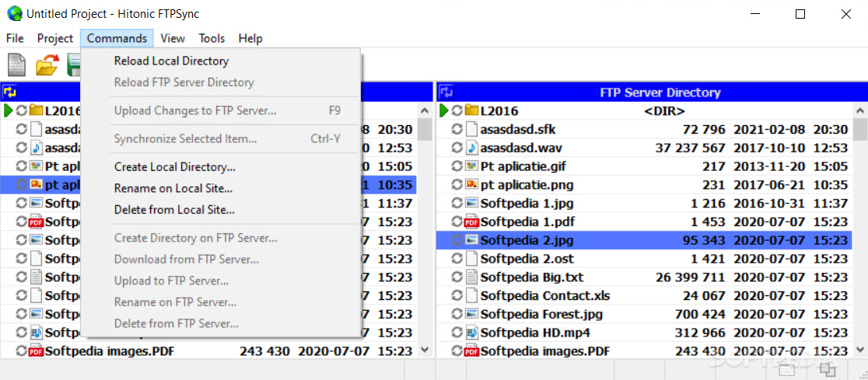This screenshot has width=868, height=380.
Task: Click greyed Download from FTP Server entry
Action: [x=221, y=260]
